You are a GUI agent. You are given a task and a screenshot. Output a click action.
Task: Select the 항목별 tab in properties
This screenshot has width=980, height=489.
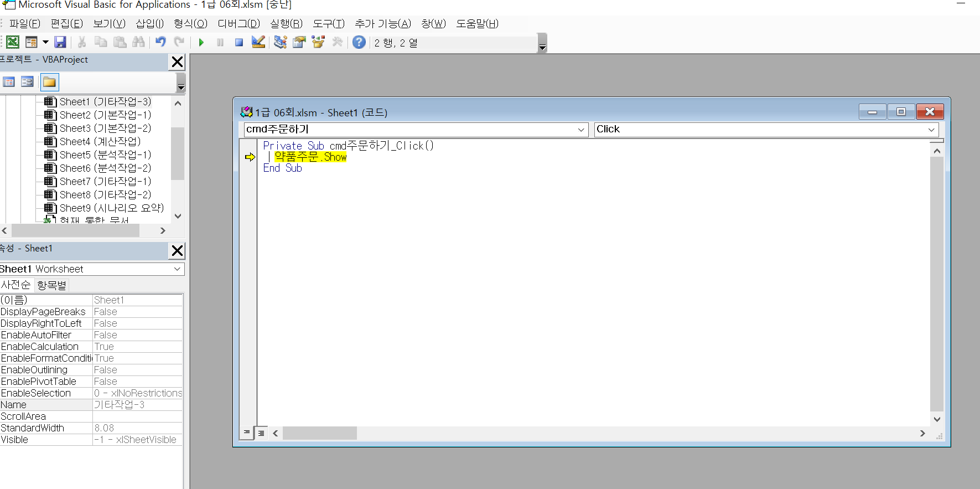pyautogui.click(x=51, y=285)
